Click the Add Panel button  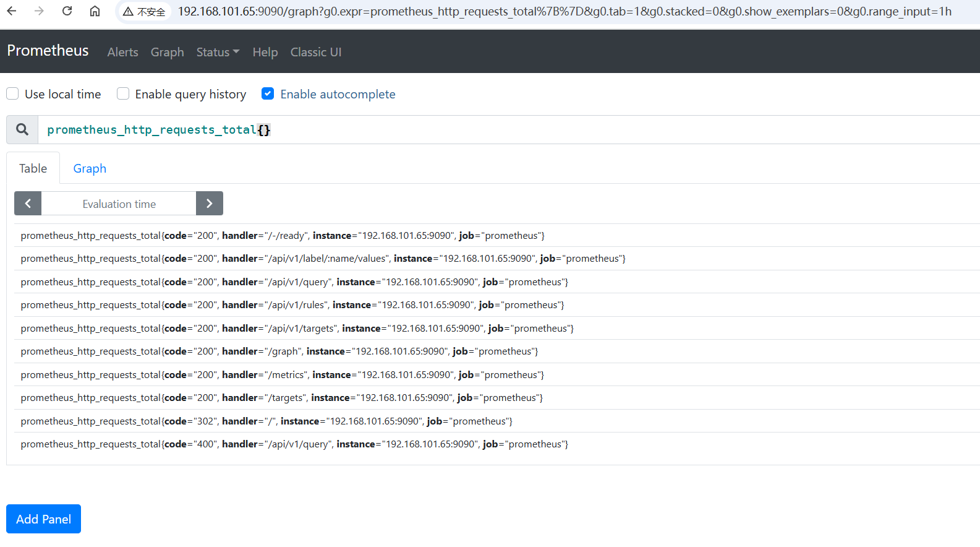[x=43, y=519]
